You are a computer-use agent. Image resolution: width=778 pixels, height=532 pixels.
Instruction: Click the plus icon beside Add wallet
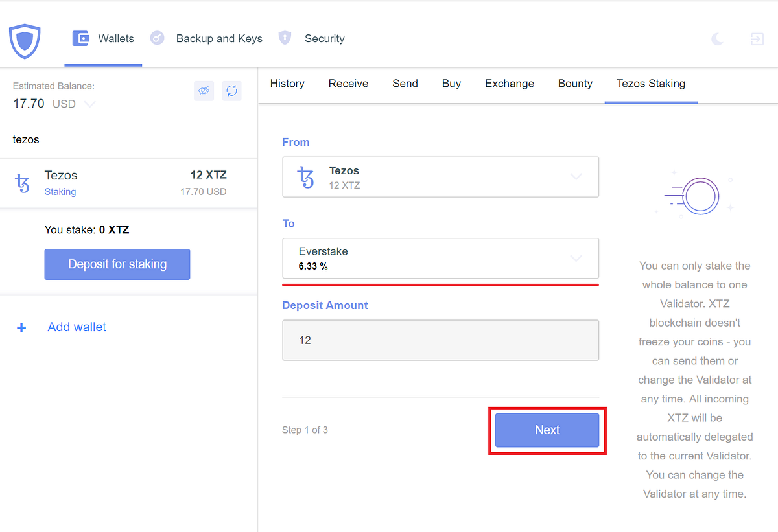click(x=21, y=328)
